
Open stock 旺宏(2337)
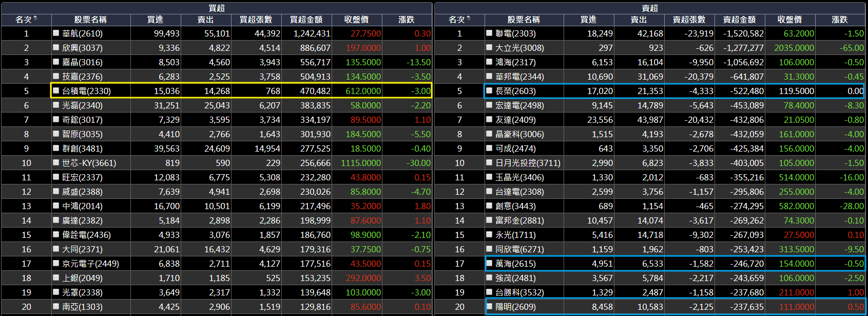[82, 177]
